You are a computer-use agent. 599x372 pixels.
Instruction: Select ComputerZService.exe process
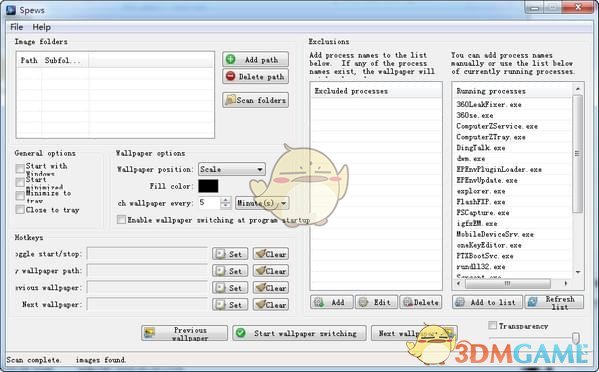497,126
